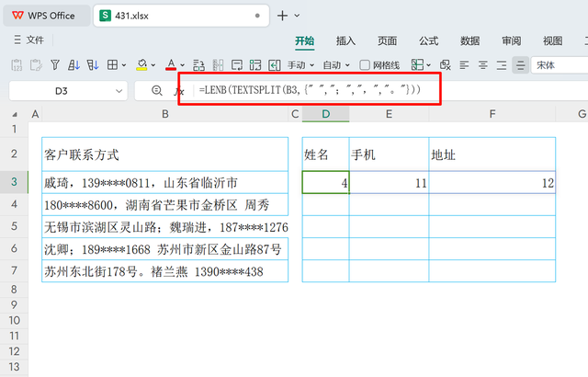The height and width of the screenshot is (377, 588).
Task: Click the select-all corner triangle
Action: [x=15, y=114]
